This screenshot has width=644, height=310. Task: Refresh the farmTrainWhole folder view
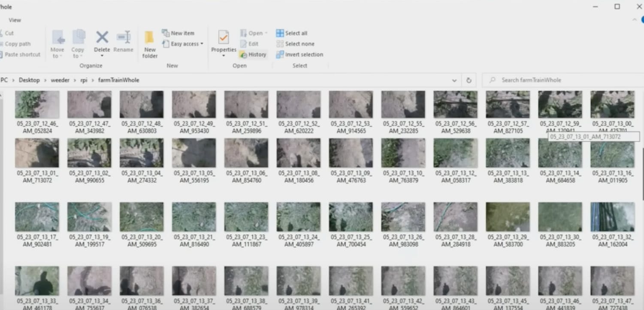pyautogui.click(x=469, y=80)
